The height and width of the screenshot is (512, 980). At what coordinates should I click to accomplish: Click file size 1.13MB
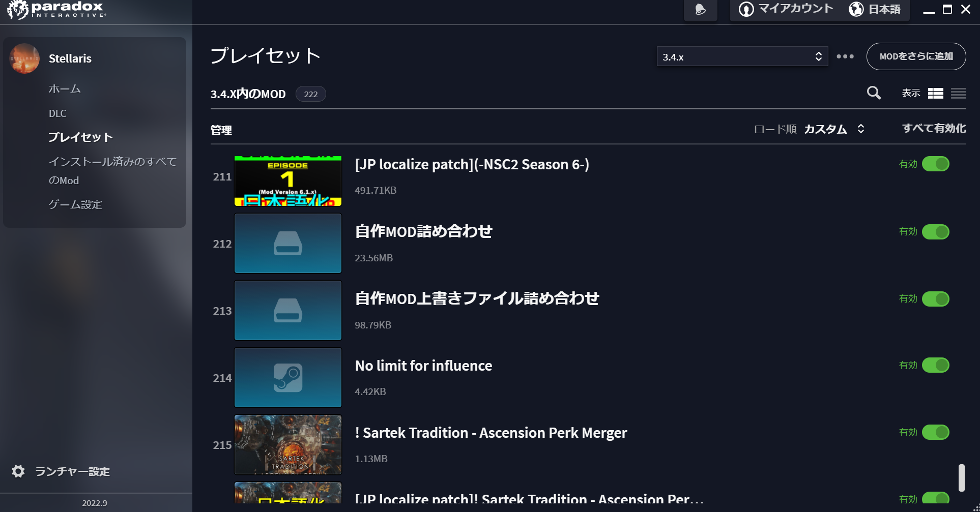tap(371, 459)
